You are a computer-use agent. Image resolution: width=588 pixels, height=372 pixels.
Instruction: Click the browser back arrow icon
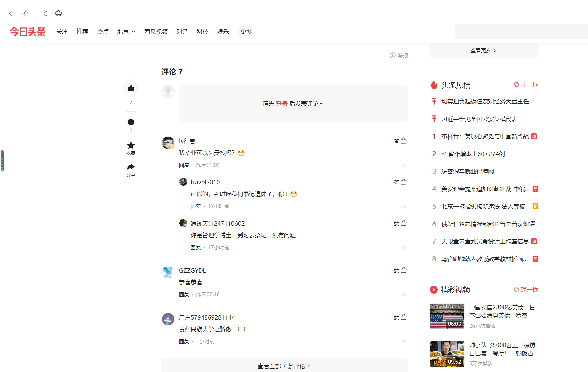pyautogui.click(x=11, y=13)
